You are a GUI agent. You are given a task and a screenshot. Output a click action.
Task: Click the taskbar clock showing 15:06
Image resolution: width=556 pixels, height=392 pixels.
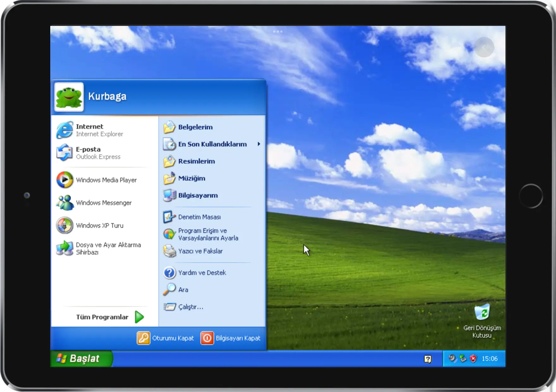[x=490, y=359]
